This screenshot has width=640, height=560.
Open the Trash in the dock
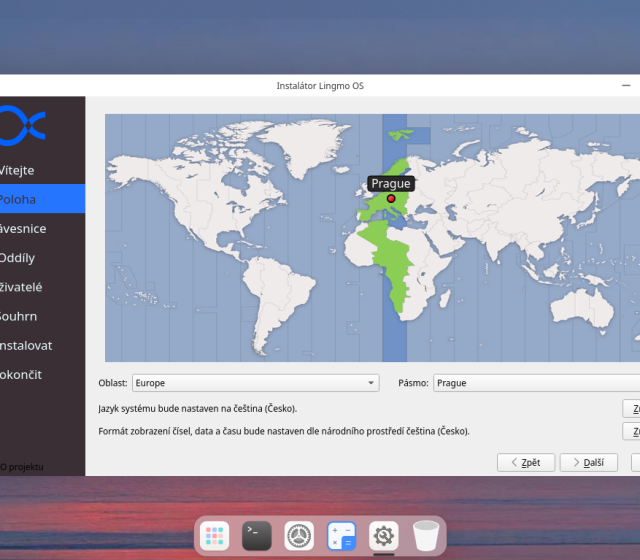[x=427, y=536]
